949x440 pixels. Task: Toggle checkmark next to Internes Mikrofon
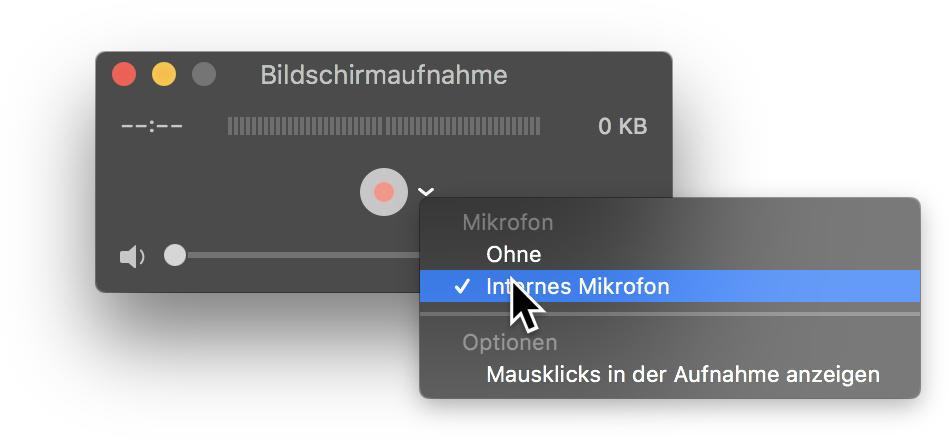point(462,286)
